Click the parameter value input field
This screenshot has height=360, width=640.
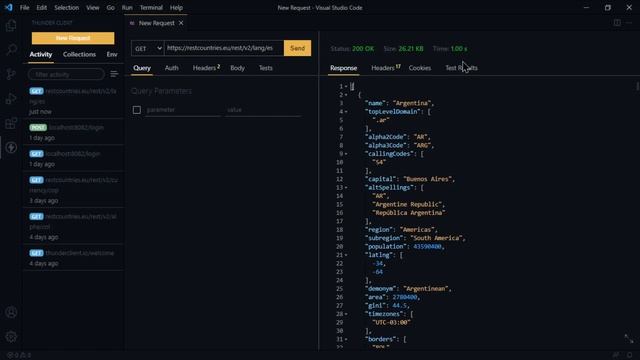tap(263, 110)
